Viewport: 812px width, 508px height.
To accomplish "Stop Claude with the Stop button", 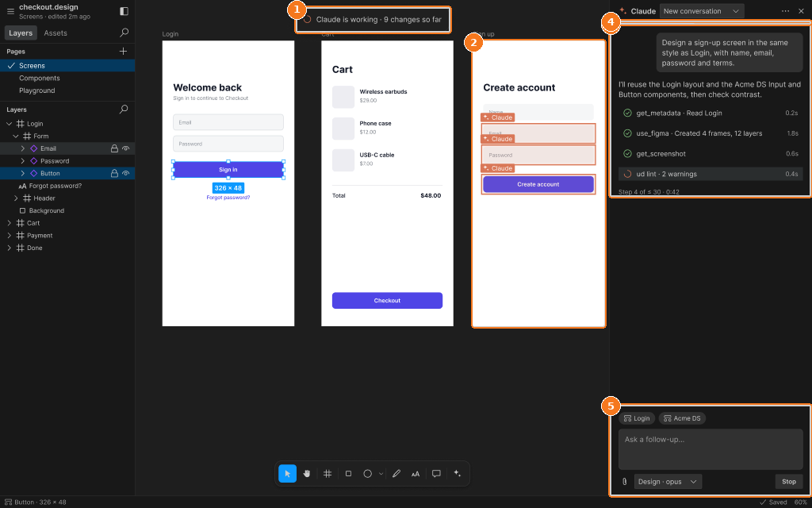I will point(789,482).
